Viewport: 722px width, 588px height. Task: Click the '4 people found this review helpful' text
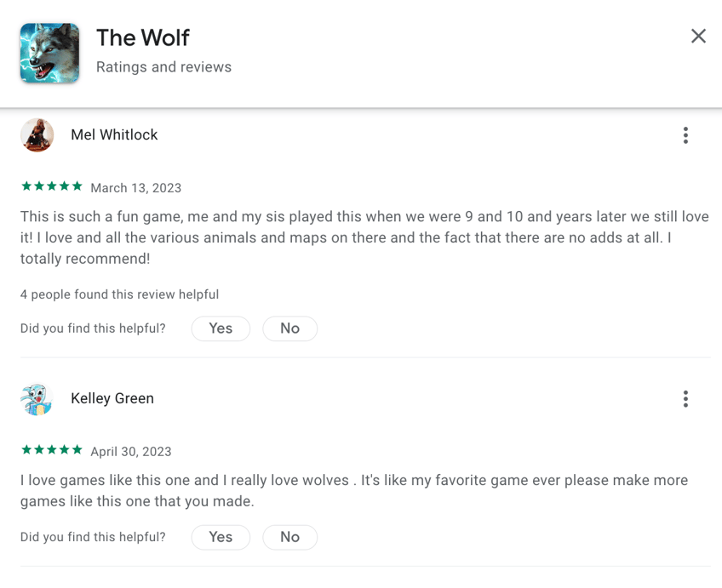click(119, 294)
